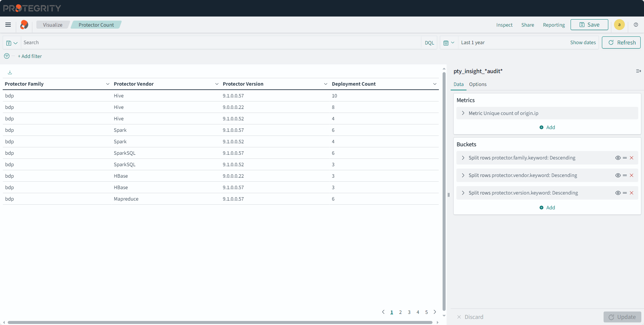This screenshot has width=644, height=325.
Task: Open Protector Vendor column sort dropdown
Action: [x=217, y=84]
